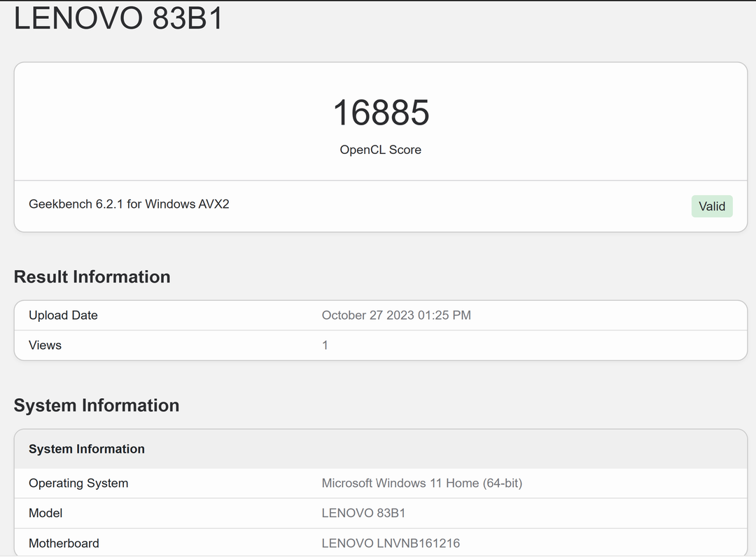Select the Model row label
This screenshot has width=756, height=557.
(45, 513)
